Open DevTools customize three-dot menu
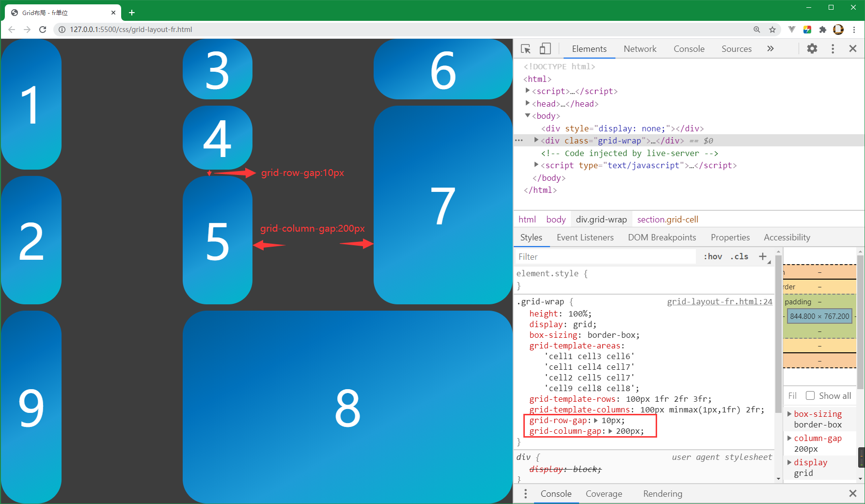865x504 pixels. [x=833, y=48]
